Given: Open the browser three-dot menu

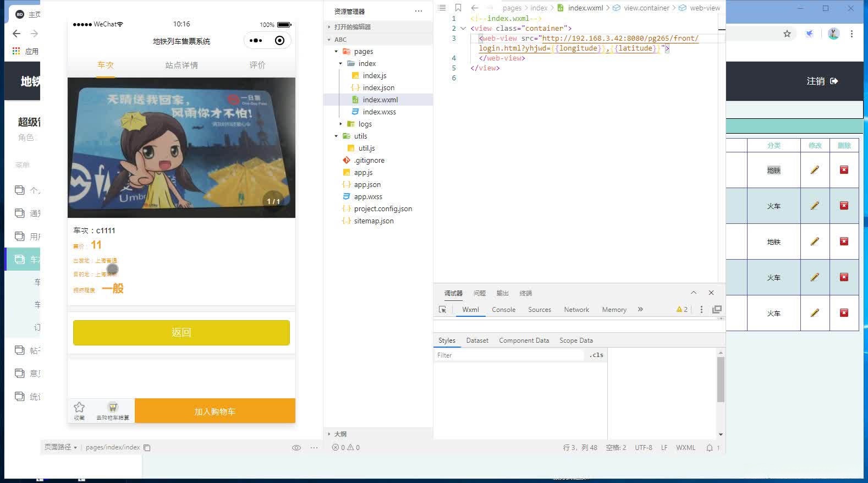Looking at the screenshot, I should (851, 34).
